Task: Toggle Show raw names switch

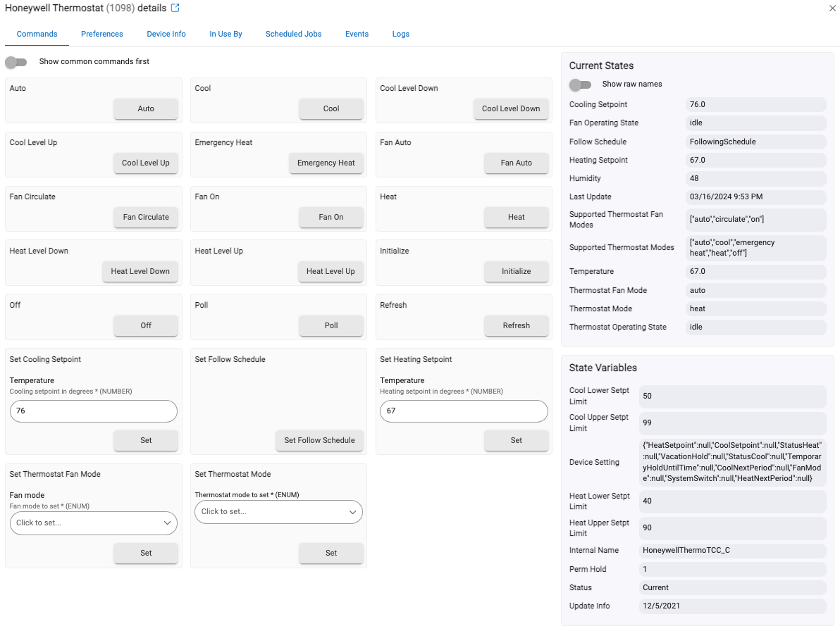Action: tap(580, 85)
